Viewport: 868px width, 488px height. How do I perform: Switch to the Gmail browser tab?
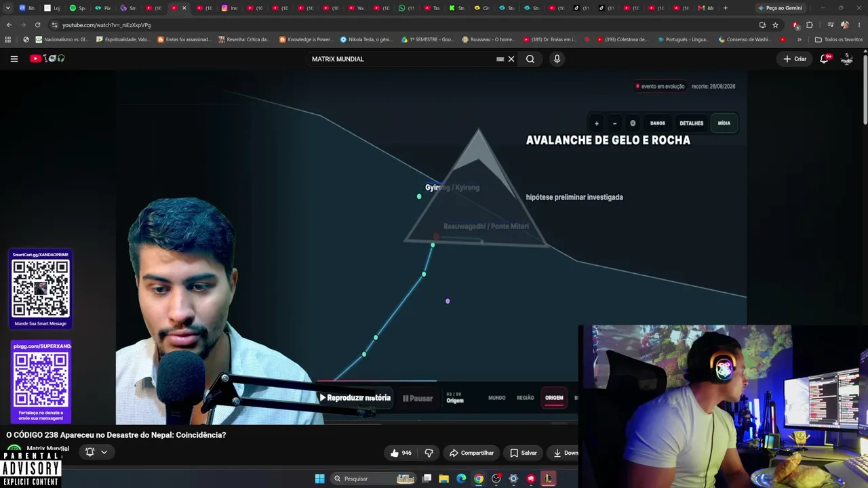(x=706, y=8)
